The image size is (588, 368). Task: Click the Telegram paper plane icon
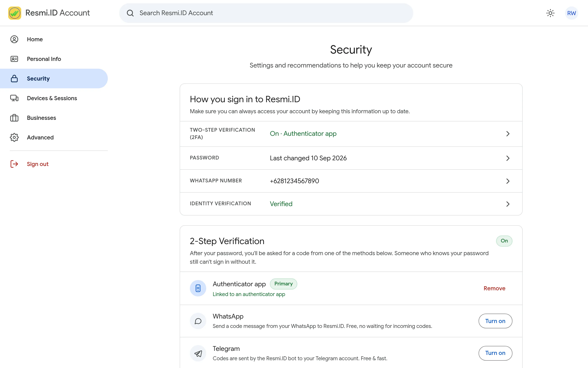point(198,353)
